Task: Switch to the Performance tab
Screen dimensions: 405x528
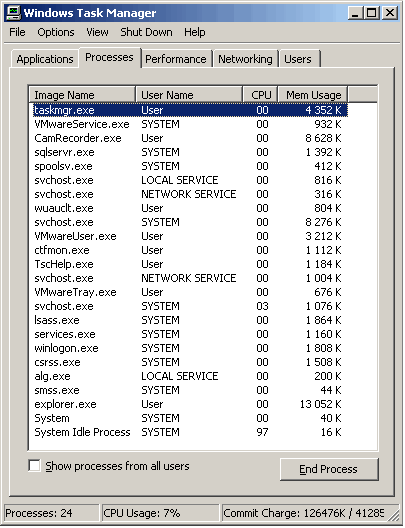Action: coord(176,59)
